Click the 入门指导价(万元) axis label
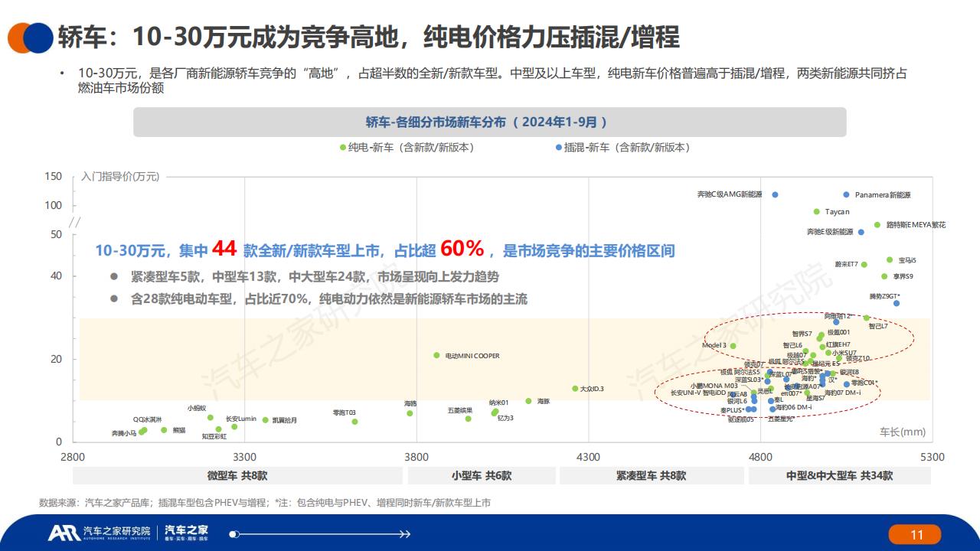Screen dimensions: 980x551 (x=120, y=177)
